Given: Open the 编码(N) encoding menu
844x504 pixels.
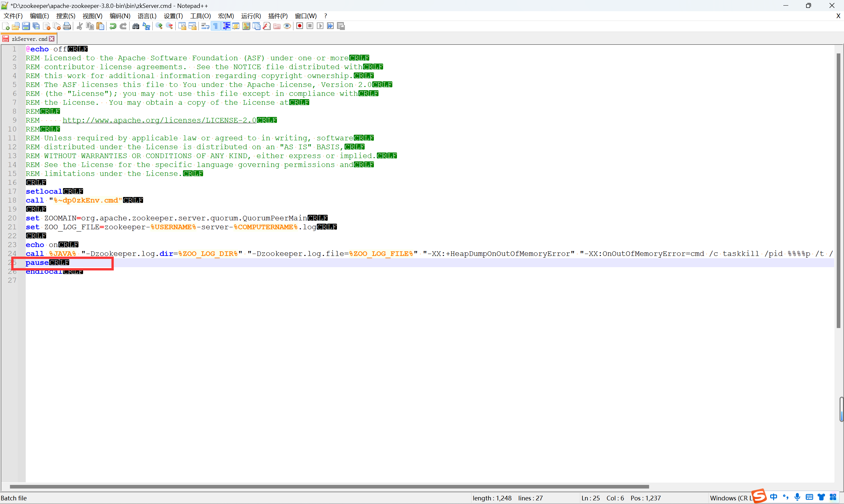Looking at the screenshot, I should (x=120, y=16).
